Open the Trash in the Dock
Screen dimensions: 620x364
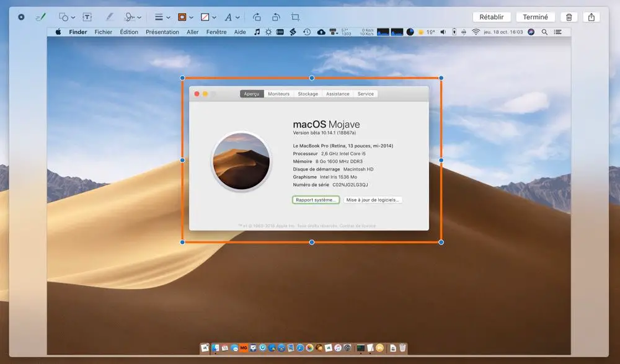coord(402,348)
